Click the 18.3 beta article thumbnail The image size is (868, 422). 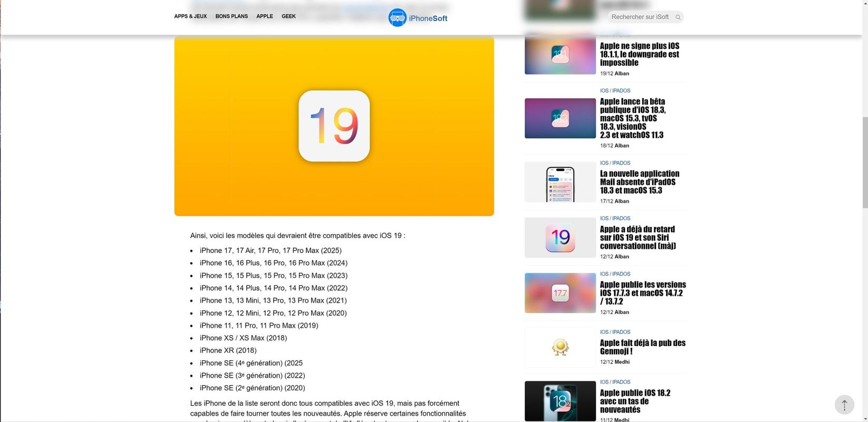tap(560, 118)
